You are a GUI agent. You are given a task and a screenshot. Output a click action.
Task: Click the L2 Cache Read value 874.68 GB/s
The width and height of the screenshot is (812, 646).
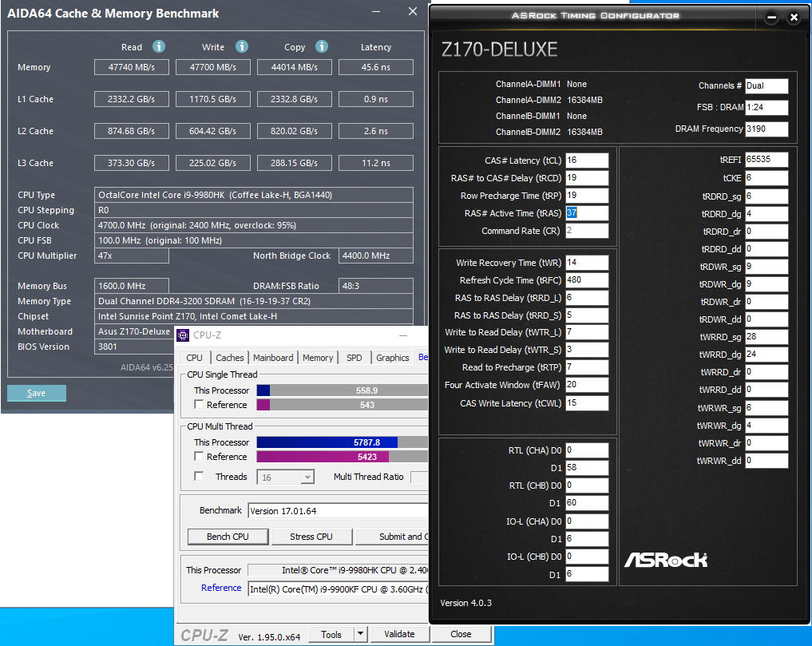pyautogui.click(x=132, y=131)
